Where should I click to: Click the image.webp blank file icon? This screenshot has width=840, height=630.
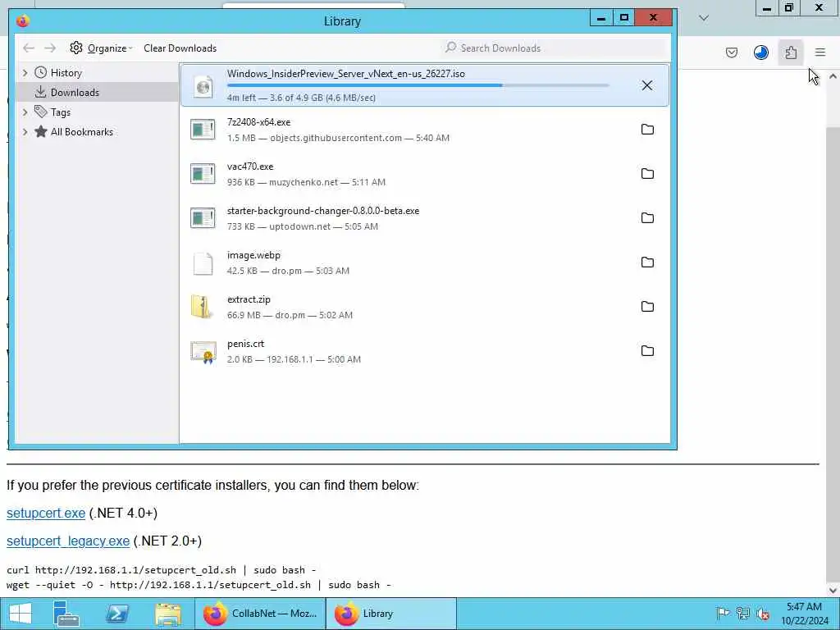[203, 263]
